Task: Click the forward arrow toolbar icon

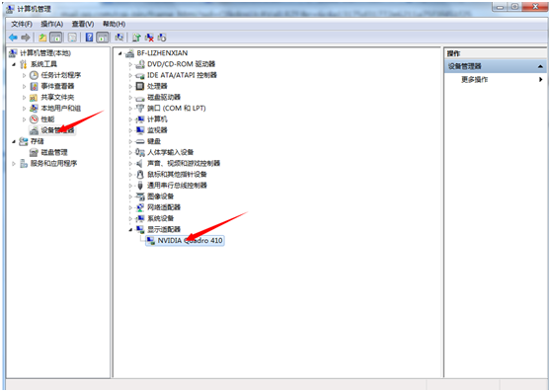Action: (x=26, y=38)
